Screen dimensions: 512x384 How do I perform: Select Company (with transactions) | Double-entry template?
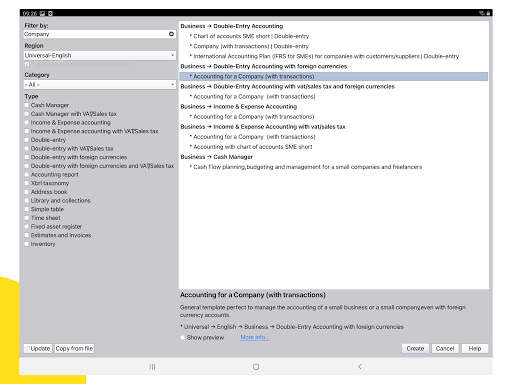[x=251, y=46]
